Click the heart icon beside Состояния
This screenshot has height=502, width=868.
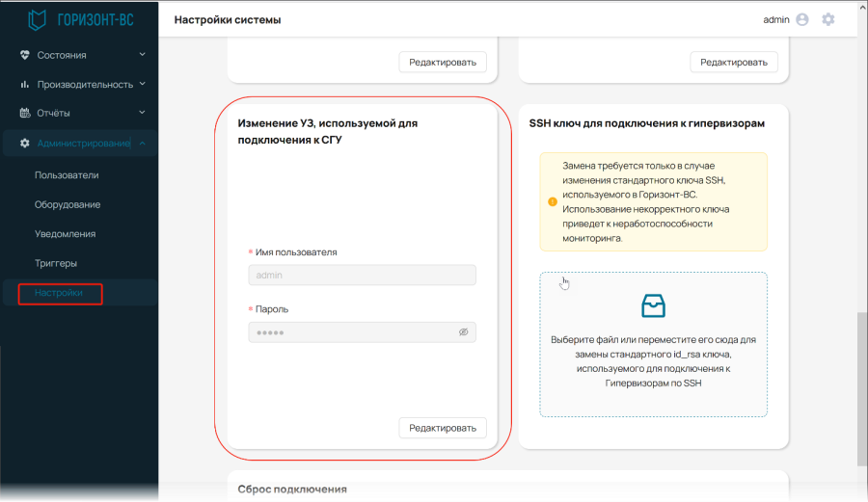point(24,55)
